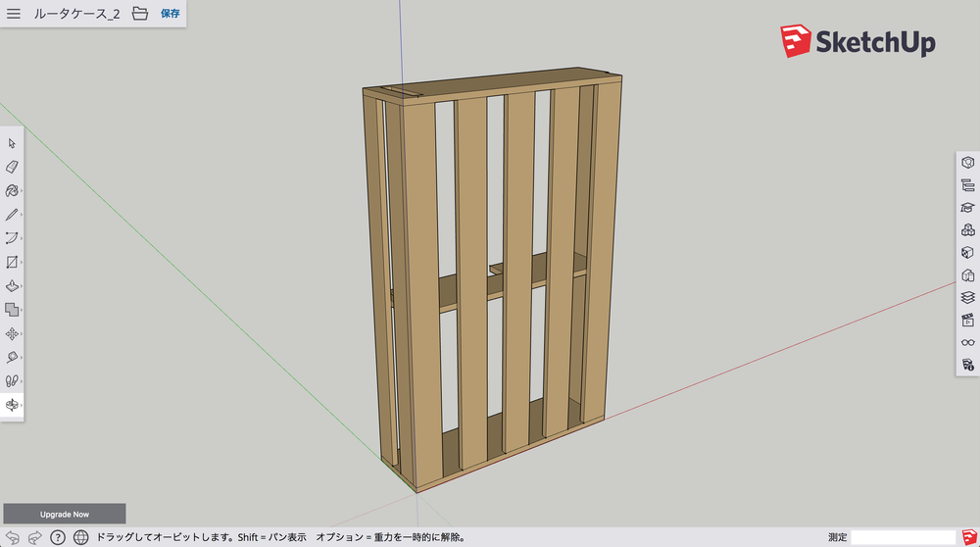Open the language globe selector

click(80, 537)
